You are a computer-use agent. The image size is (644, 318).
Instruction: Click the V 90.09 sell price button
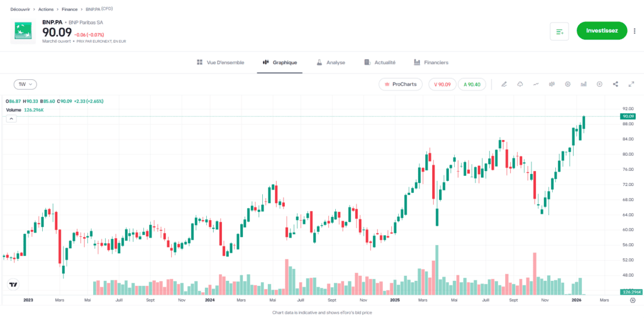tap(442, 84)
